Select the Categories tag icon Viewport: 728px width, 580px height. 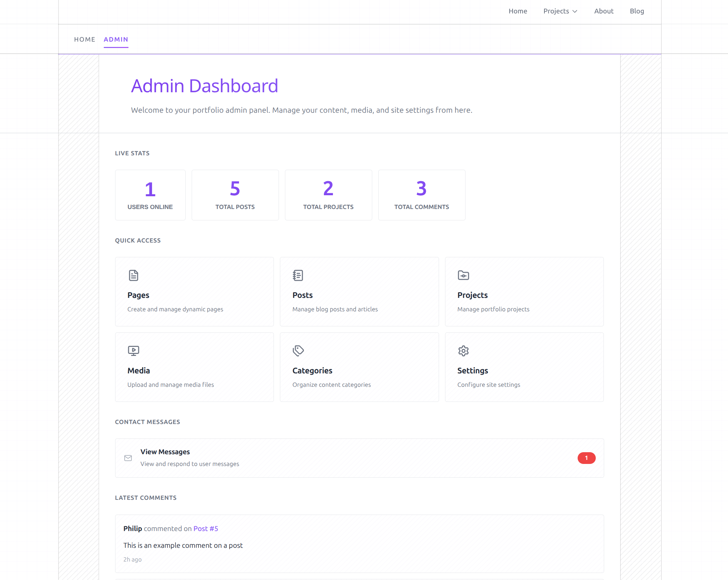[298, 351]
